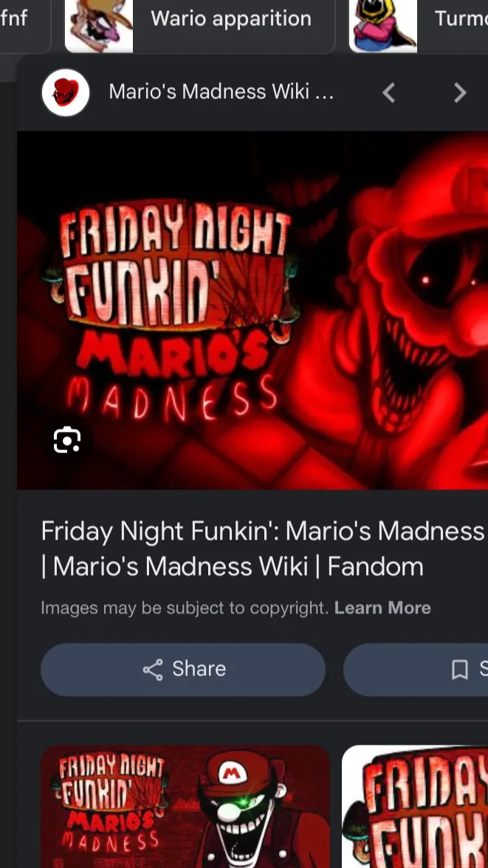Go to previous image with left chevron
488x868 pixels.
click(389, 93)
